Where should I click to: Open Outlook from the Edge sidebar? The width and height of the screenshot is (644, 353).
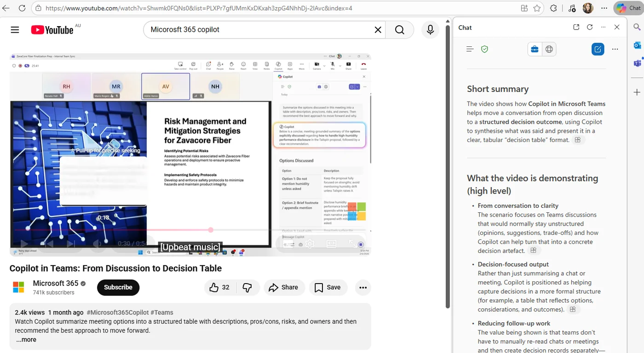coord(637,45)
